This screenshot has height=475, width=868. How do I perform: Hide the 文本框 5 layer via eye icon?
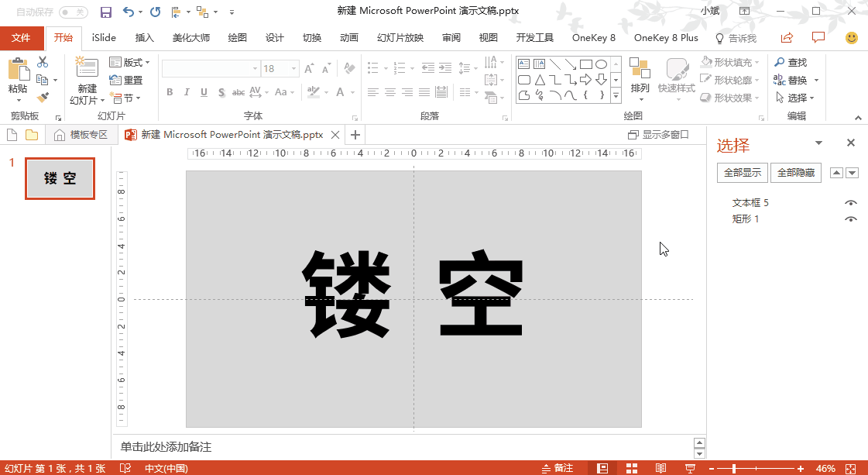tap(851, 203)
